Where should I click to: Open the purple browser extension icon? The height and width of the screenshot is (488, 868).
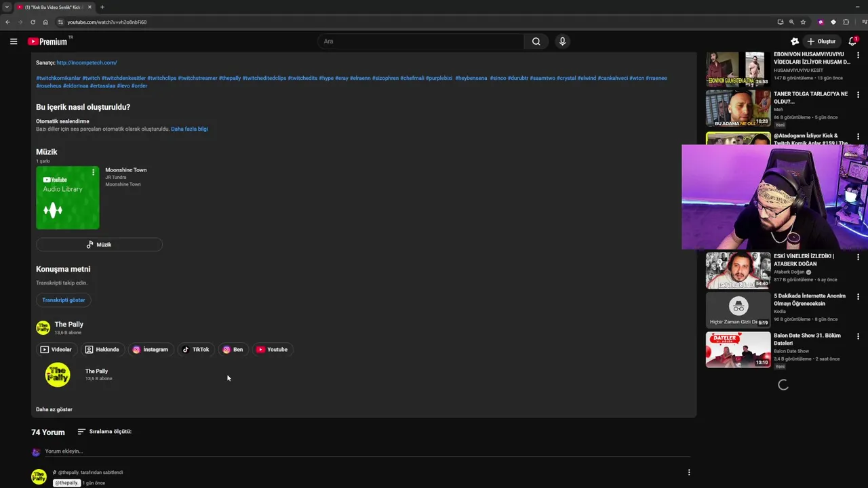click(x=821, y=22)
